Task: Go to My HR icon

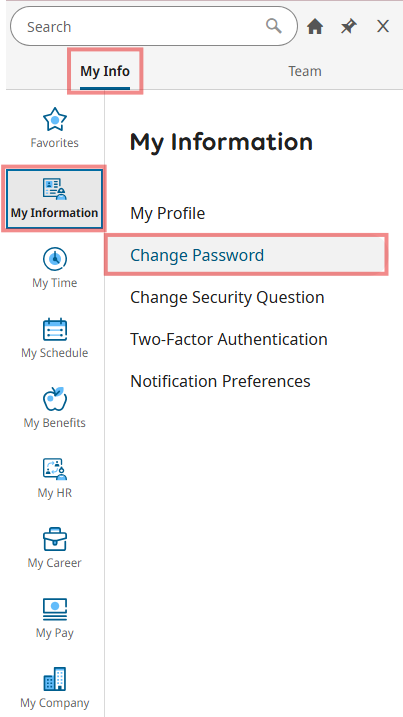Action: point(55,470)
